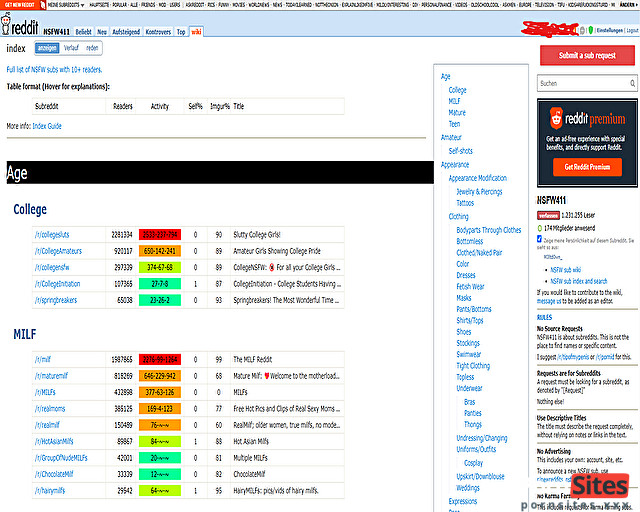Screen dimensions: 640x512
Task: Open NSFW sub index and search link
Action: 578,281
